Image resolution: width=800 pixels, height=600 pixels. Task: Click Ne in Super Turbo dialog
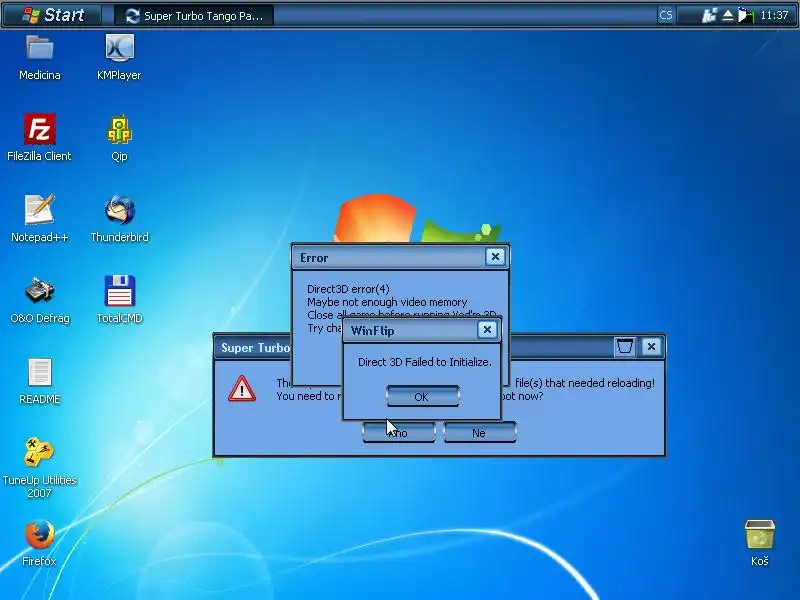(x=480, y=433)
